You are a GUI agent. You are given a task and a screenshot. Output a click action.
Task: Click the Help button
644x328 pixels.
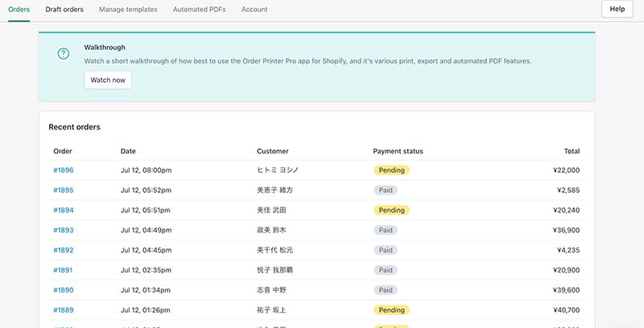617,10
